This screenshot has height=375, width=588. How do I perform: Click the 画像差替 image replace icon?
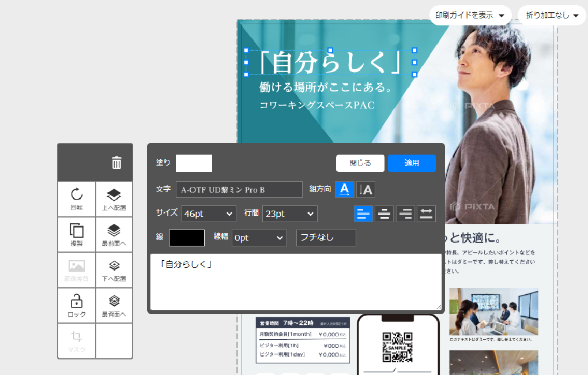pyautogui.click(x=77, y=270)
